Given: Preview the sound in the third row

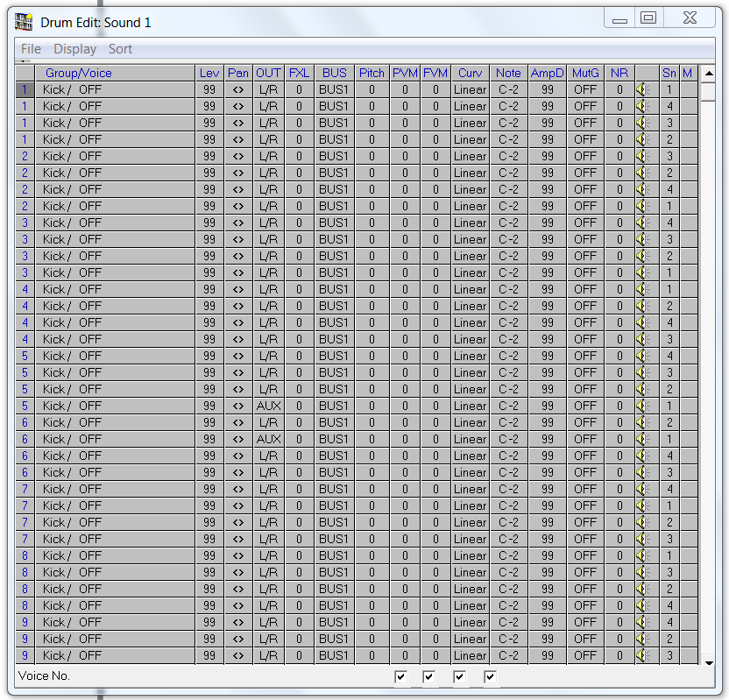Looking at the screenshot, I should (x=643, y=123).
